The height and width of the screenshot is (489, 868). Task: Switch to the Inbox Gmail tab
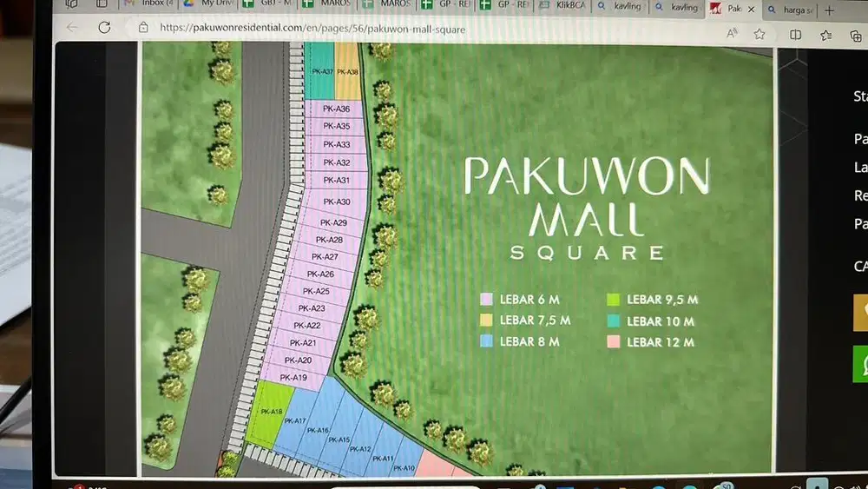point(149,3)
